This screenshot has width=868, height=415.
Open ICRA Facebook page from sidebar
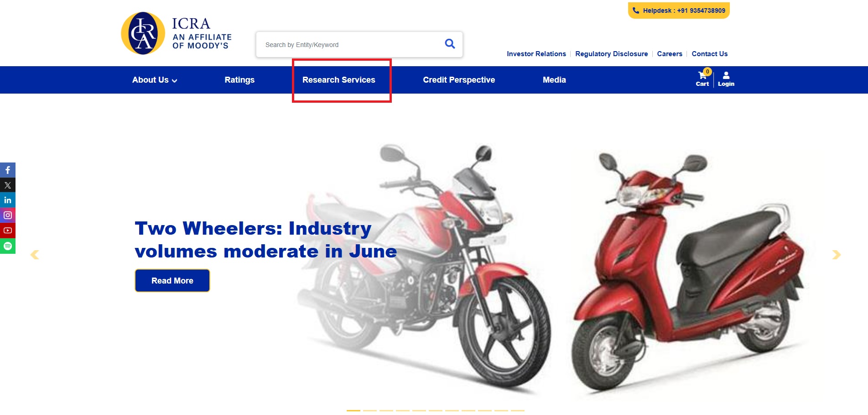click(x=8, y=170)
